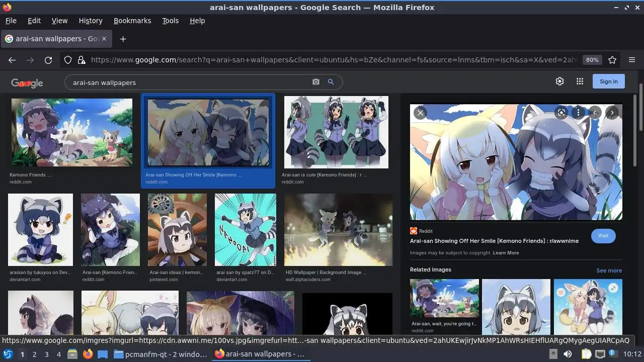Go to previous image in preview
This screenshot has height=362, width=644.
tap(595, 113)
